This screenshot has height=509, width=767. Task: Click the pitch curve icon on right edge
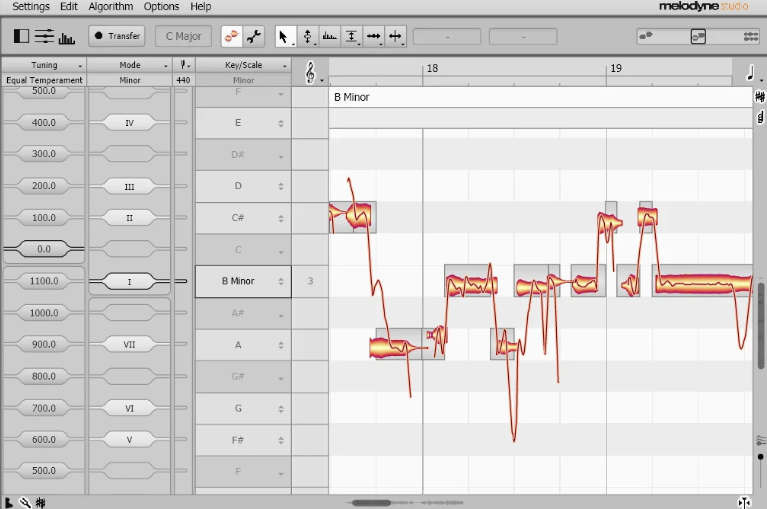tap(761, 441)
